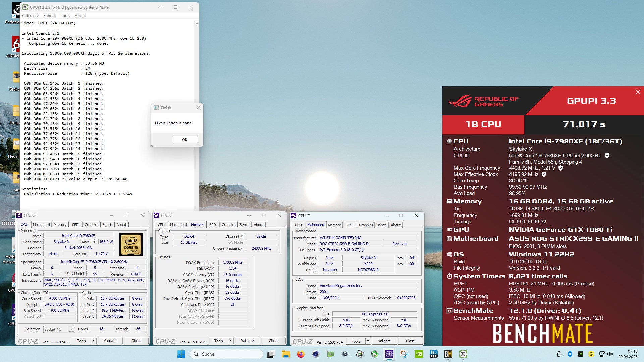644x362 pixels.
Task: Open GPUPI Tools menu
Action: click(65, 16)
